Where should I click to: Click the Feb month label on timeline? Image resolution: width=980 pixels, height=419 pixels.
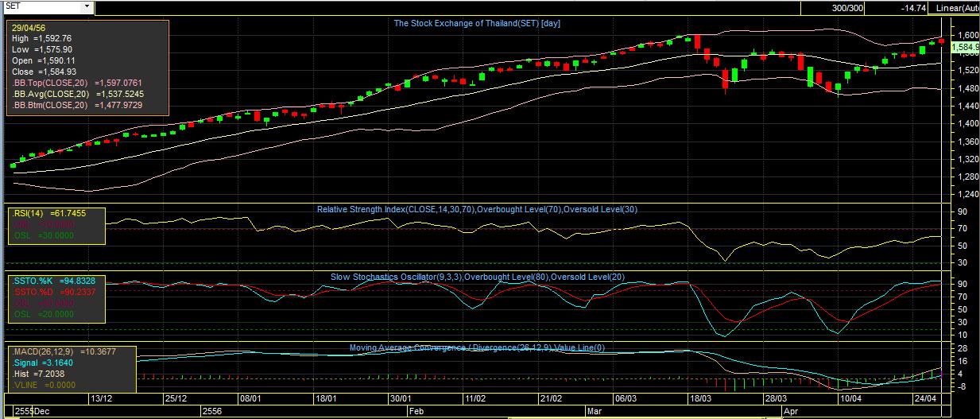point(416,413)
